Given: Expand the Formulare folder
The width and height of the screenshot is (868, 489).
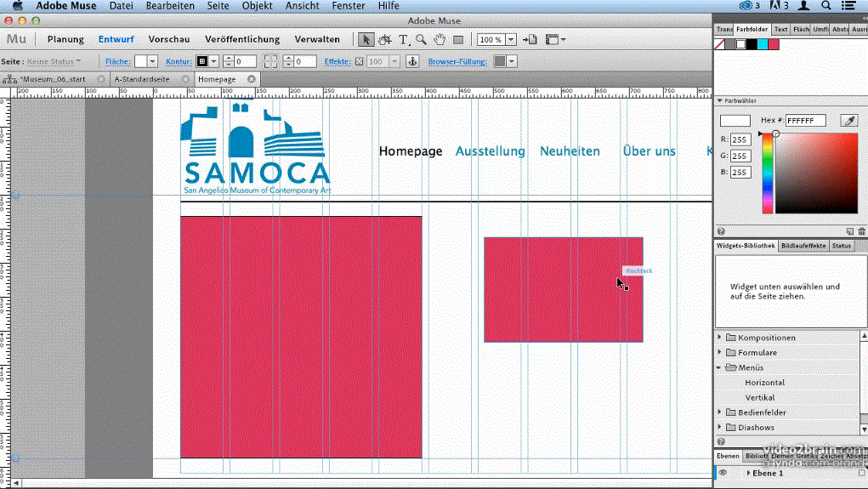Looking at the screenshot, I should coord(719,352).
